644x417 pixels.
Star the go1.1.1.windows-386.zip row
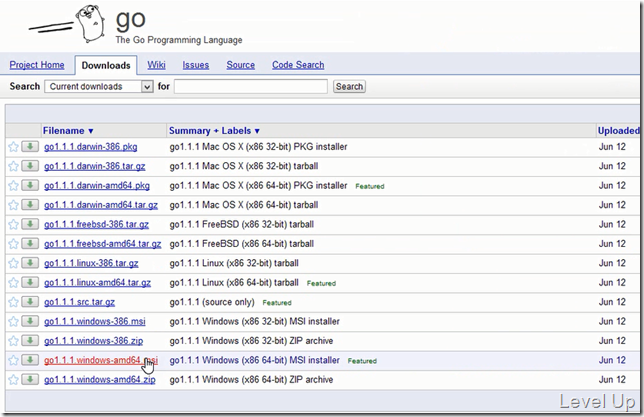click(x=14, y=341)
